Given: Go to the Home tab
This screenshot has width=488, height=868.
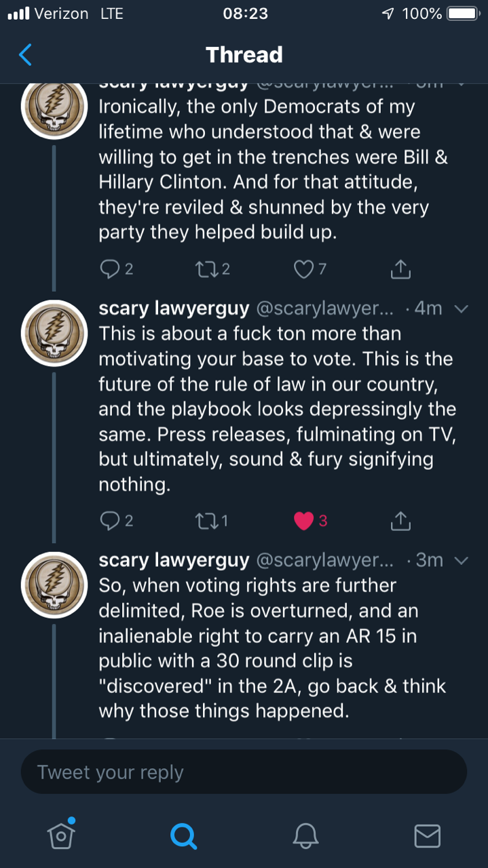Looking at the screenshot, I should 61,835.
